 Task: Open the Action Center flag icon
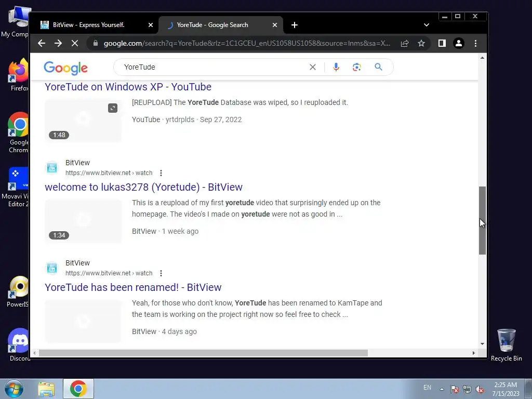pyautogui.click(x=454, y=389)
